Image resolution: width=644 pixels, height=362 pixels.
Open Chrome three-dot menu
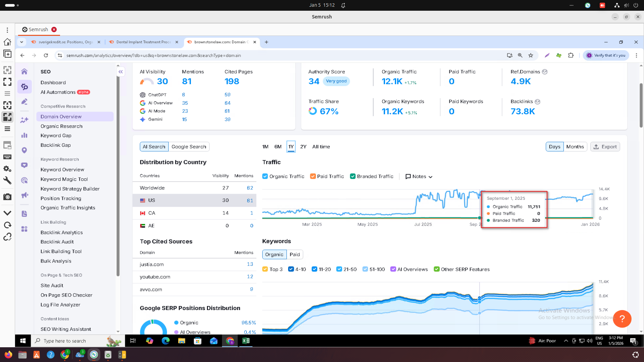636,55
